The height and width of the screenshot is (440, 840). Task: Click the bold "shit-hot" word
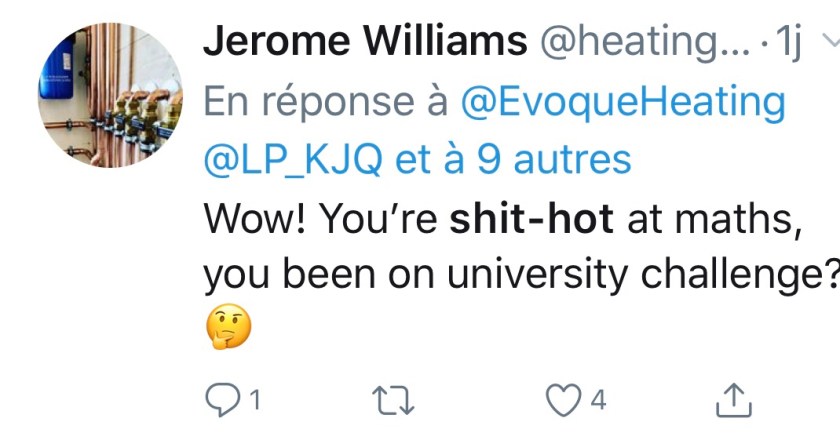point(531,220)
